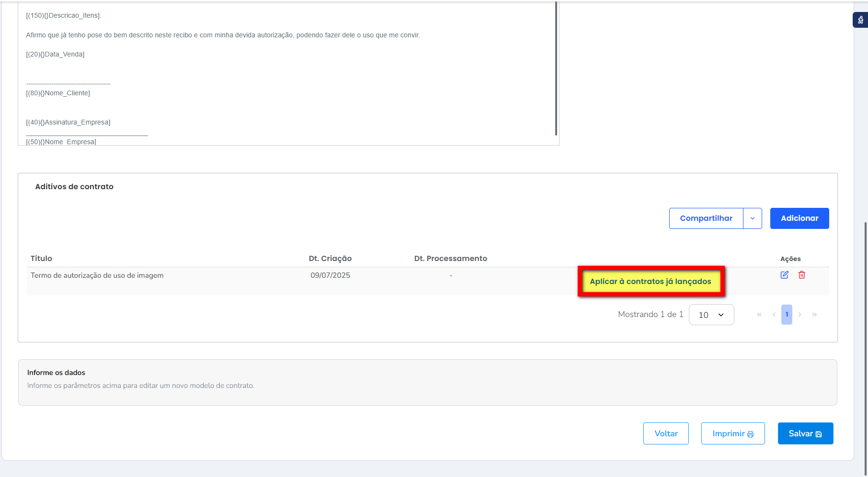
Task: Click the Título column header
Action: pos(41,259)
